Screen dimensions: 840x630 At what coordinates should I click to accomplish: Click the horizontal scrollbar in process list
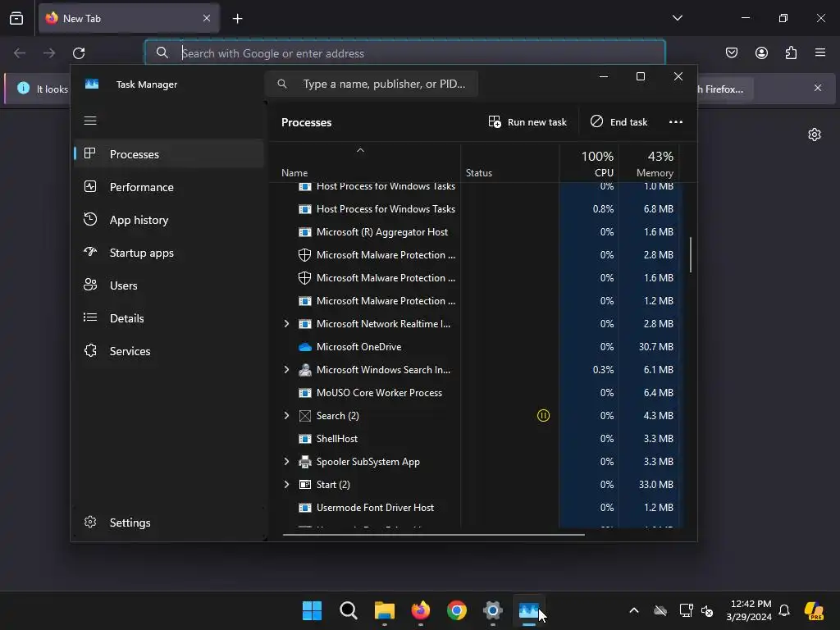(433, 534)
